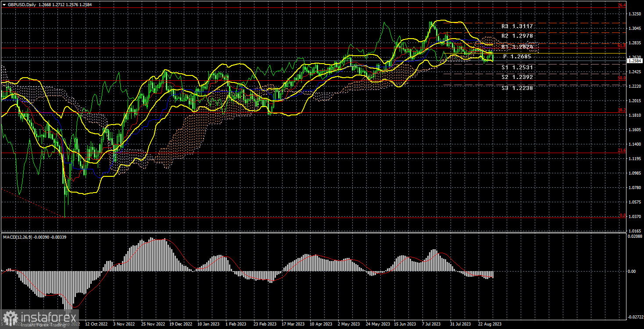The image size is (644, 329).
Task: Select the S3 1.2238 pivot label
Action: pyautogui.click(x=517, y=88)
